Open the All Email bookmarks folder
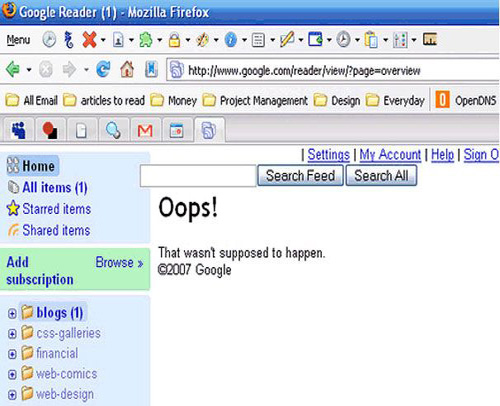The height and width of the screenshot is (406, 500). (x=31, y=100)
